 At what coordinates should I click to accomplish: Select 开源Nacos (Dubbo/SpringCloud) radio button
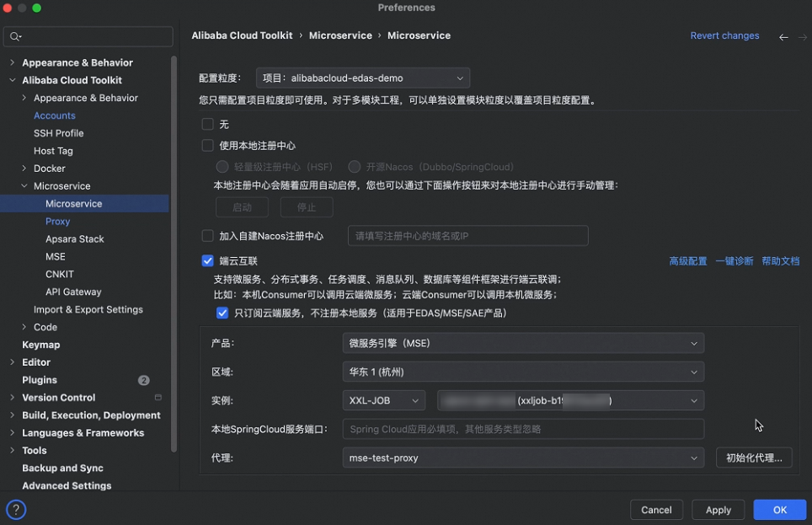tap(355, 167)
